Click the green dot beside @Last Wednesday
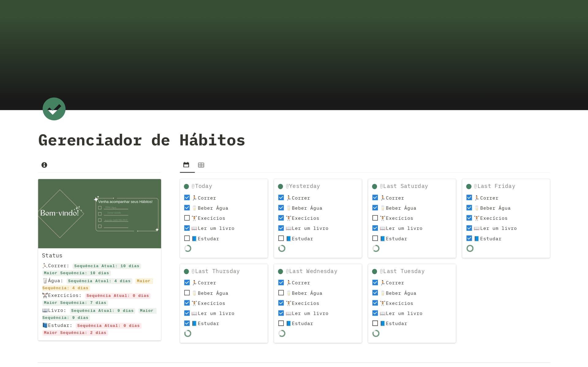The width and height of the screenshot is (588, 367). click(281, 271)
